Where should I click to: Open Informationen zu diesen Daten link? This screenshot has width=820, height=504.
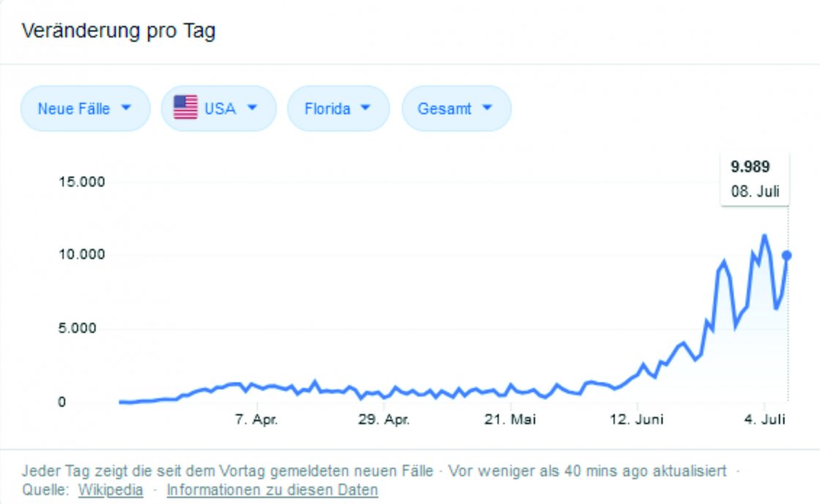point(272,490)
